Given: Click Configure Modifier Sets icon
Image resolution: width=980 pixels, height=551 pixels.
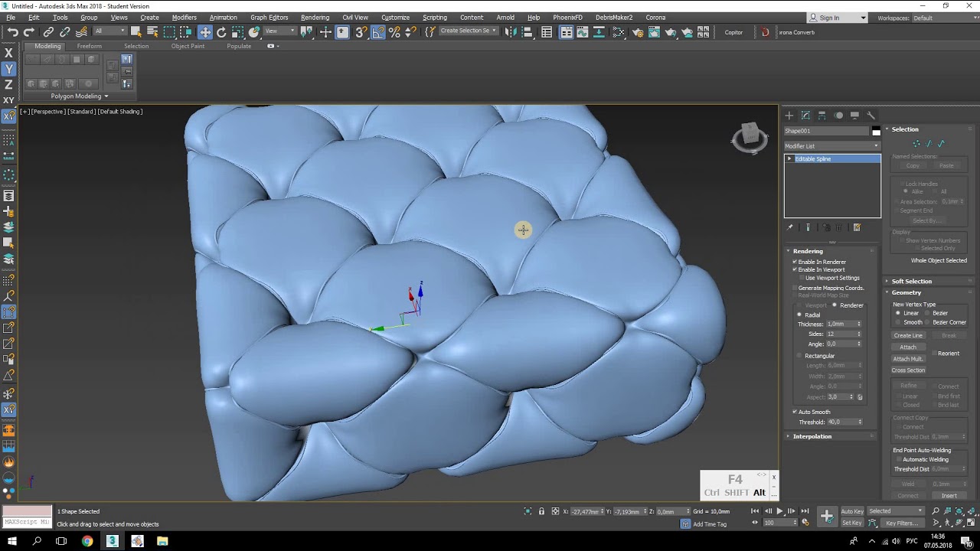Looking at the screenshot, I should [857, 227].
